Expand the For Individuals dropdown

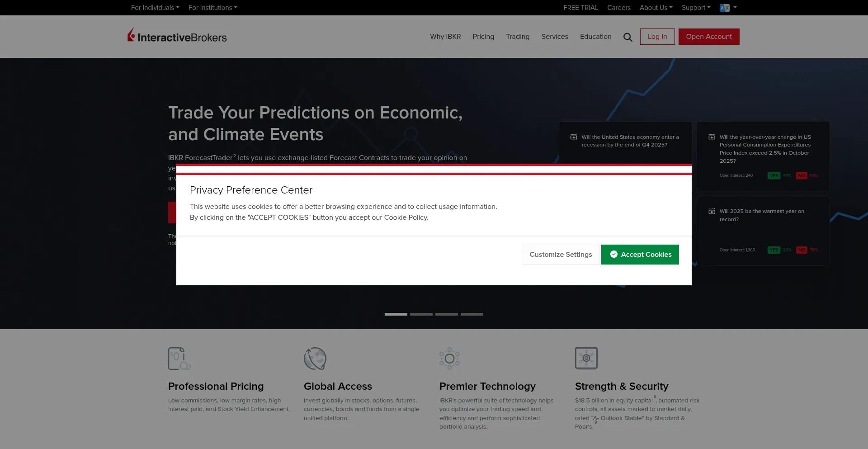(x=155, y=8)
